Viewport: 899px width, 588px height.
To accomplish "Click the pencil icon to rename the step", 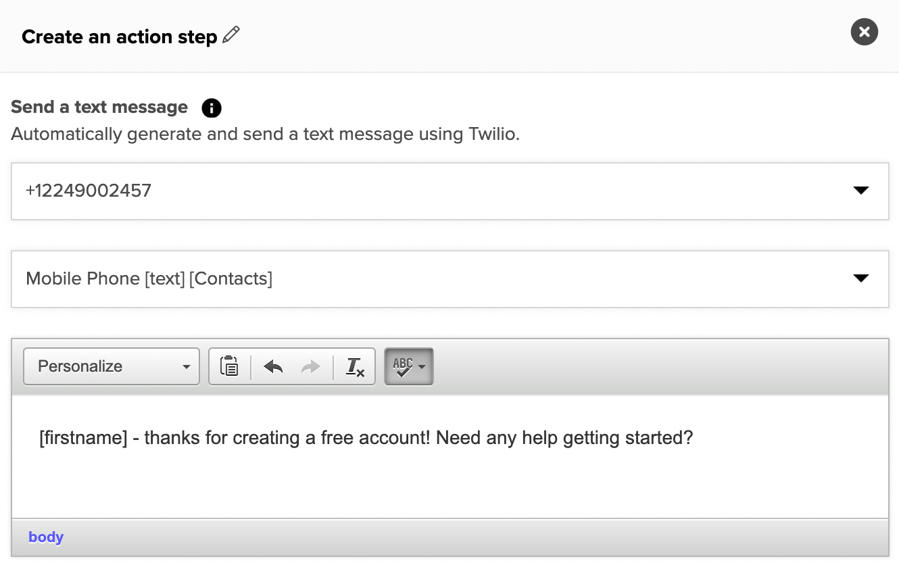I will click(x=231, y=35).
